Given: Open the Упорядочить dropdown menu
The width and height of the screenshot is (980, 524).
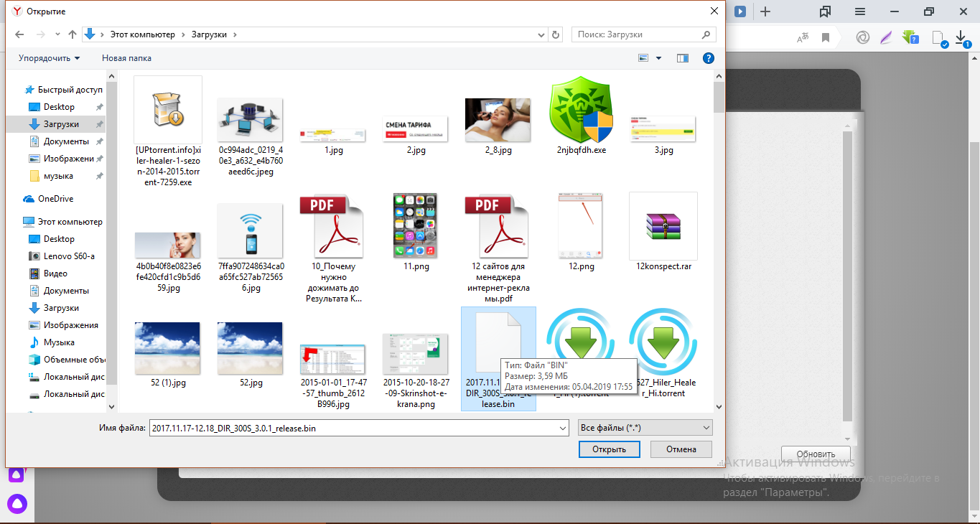Looking at the screenshot, I should coord(50,58).
